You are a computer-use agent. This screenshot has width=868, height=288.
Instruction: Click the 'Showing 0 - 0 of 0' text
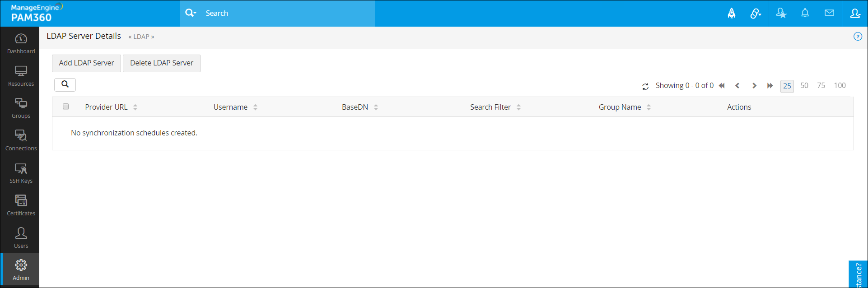(x=685, y=85)
